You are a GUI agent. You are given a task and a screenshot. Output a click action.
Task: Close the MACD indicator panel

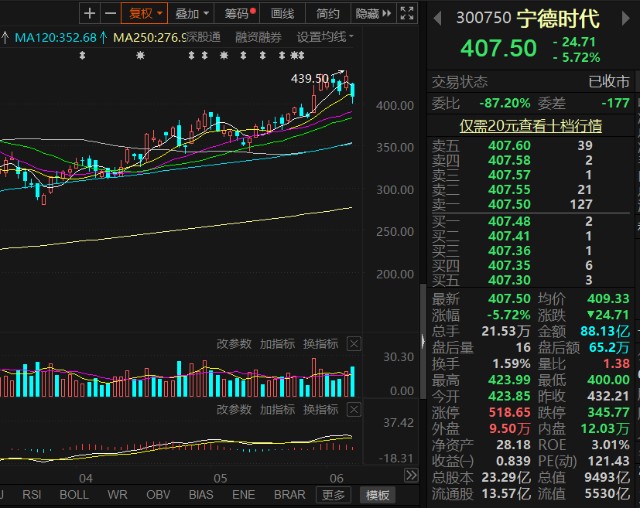point(354,409)
